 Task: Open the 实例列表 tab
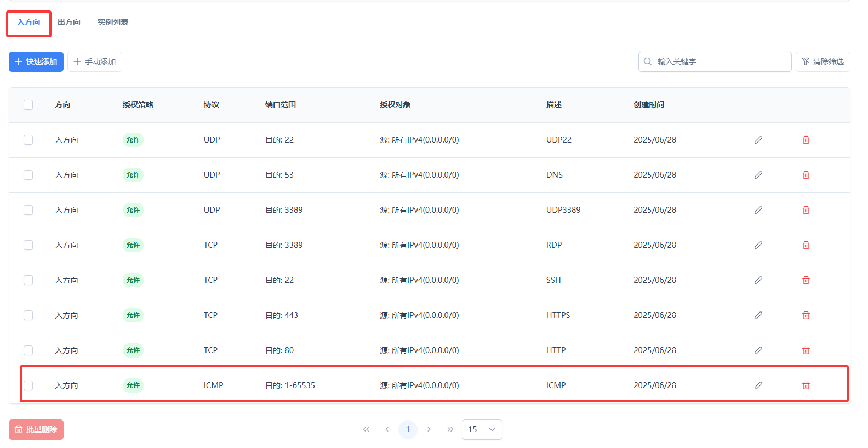[113, 22]
